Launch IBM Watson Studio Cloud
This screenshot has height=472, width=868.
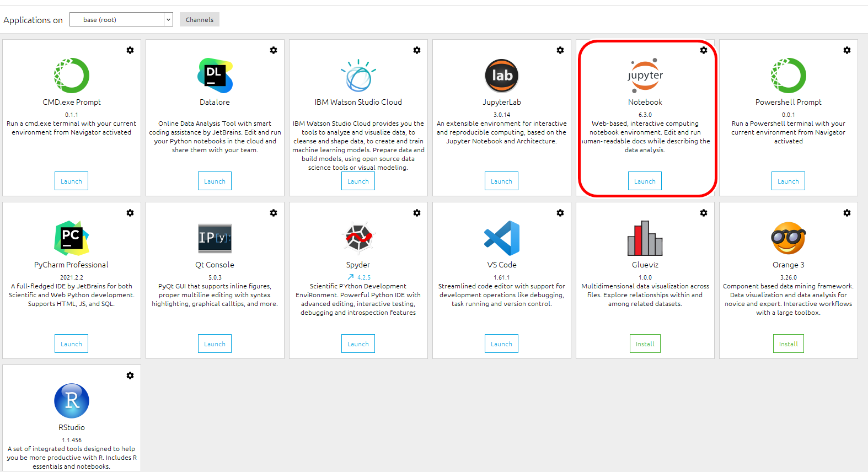tap(358, 181)
